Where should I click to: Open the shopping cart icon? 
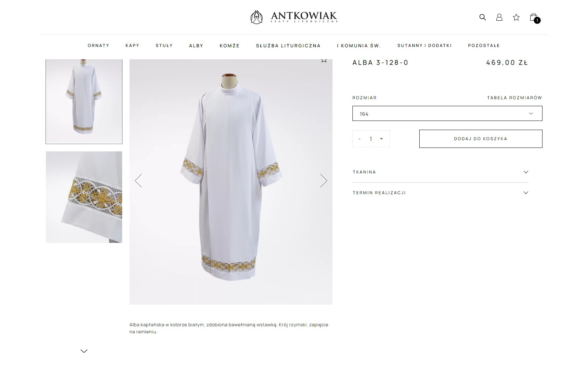(533, 17)
